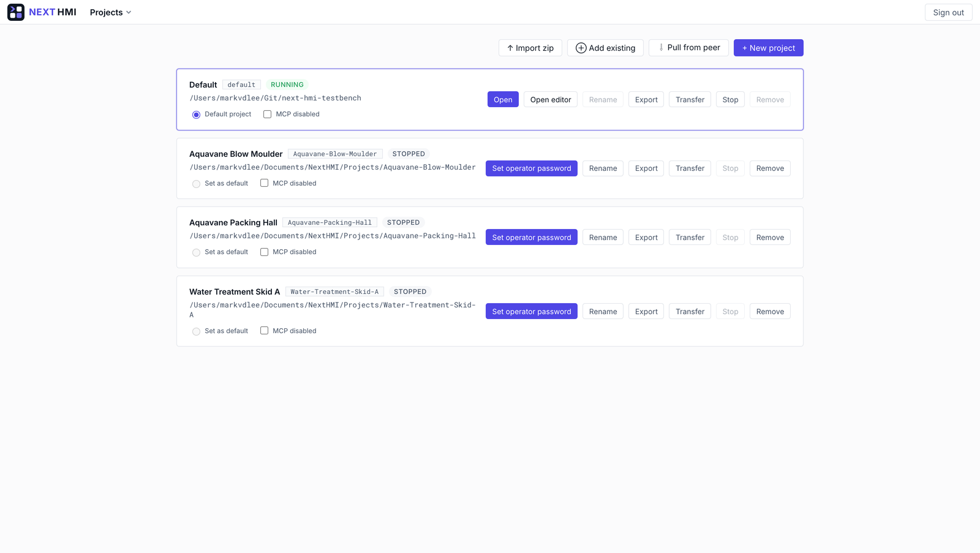
Task: Open editor for the Default project
Action: [551, 99]
